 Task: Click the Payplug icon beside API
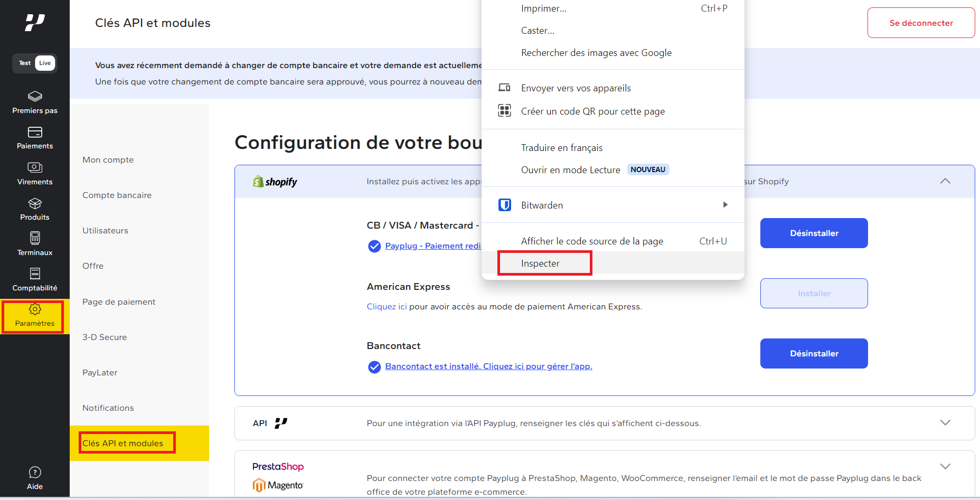(281, 423)
